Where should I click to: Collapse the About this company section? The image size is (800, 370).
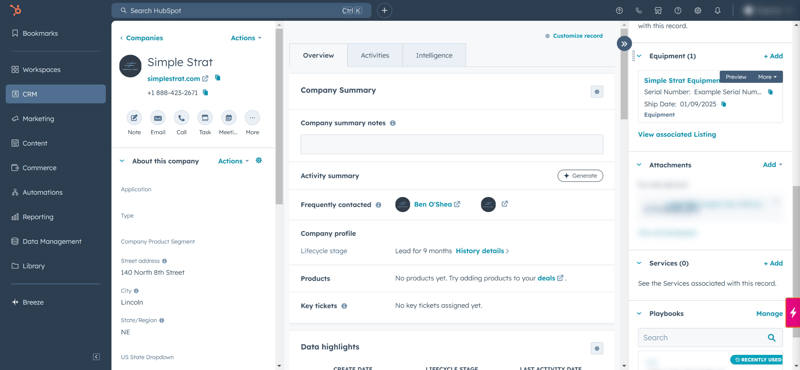[122, 161]
